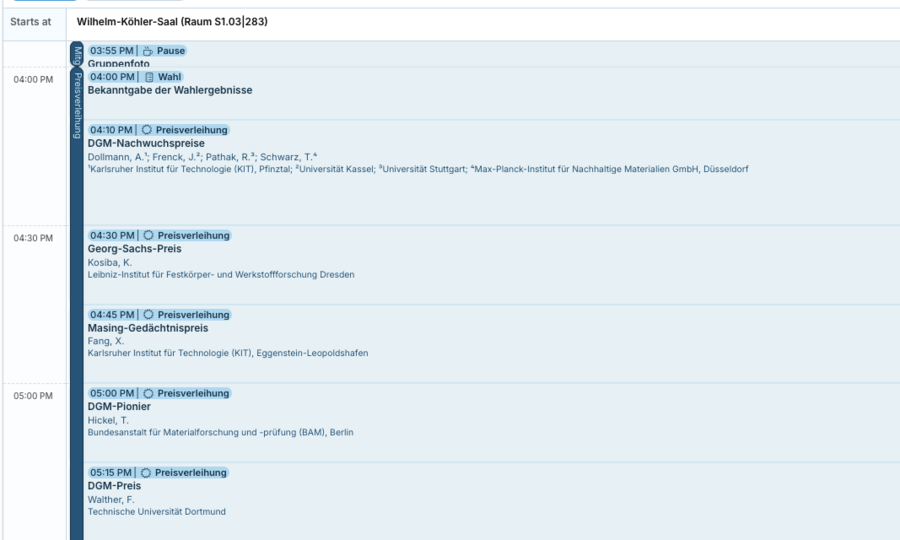Click the award icon beside 04:30 PM Preisverleihung
Viewport: 900px width, 540px height.
coord(149,235)
